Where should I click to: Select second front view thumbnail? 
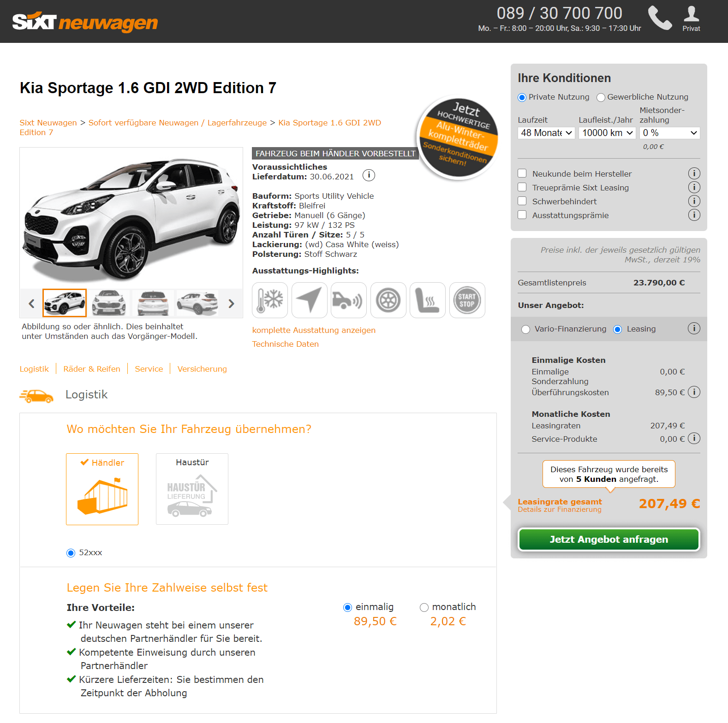click(x=109, y=303)
